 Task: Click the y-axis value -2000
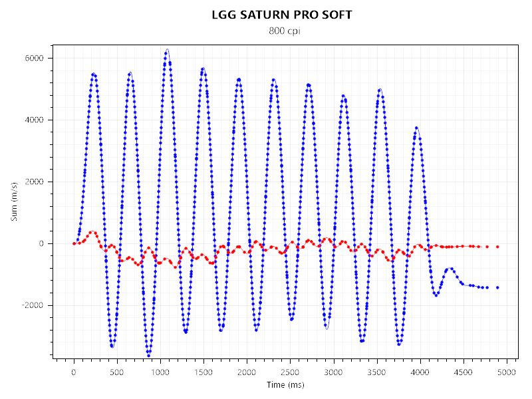(x=33, y=305)
